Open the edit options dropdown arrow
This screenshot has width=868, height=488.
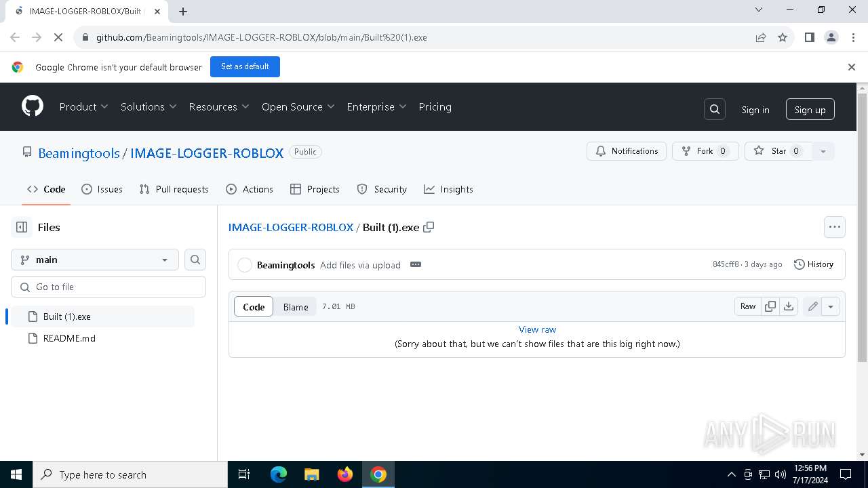(x=831, y=306)
